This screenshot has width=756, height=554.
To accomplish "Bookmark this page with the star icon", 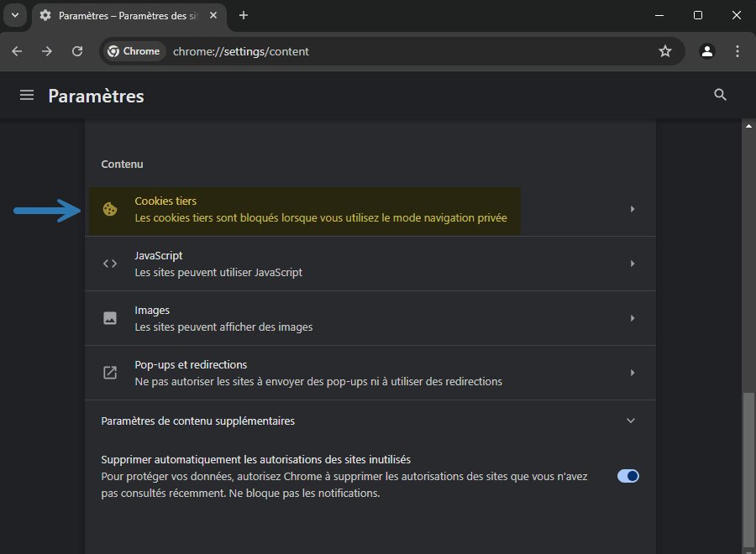I will (665, 51).
